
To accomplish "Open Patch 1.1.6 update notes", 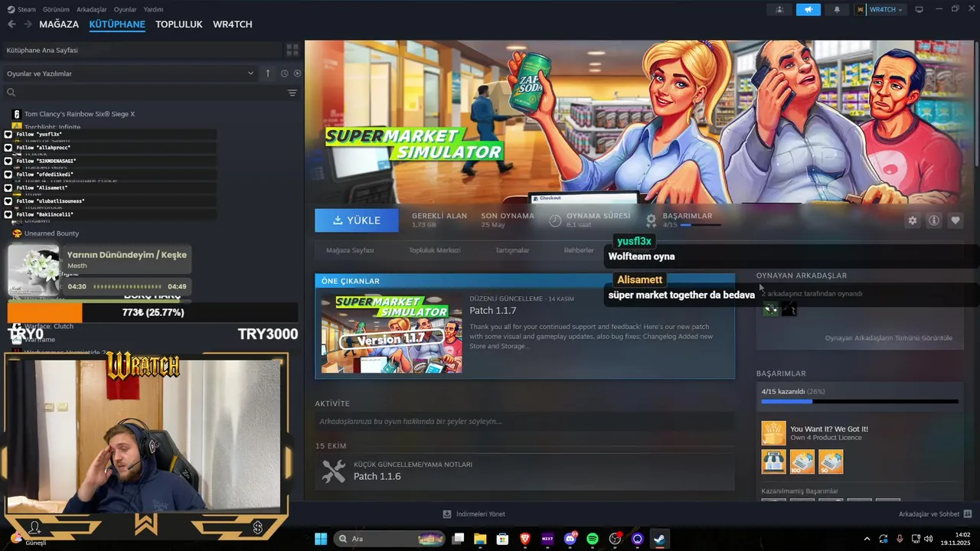I will [x=524, y=471].
